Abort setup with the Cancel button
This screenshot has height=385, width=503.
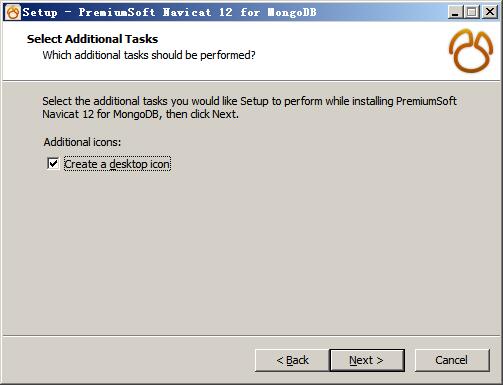point(452,360)
